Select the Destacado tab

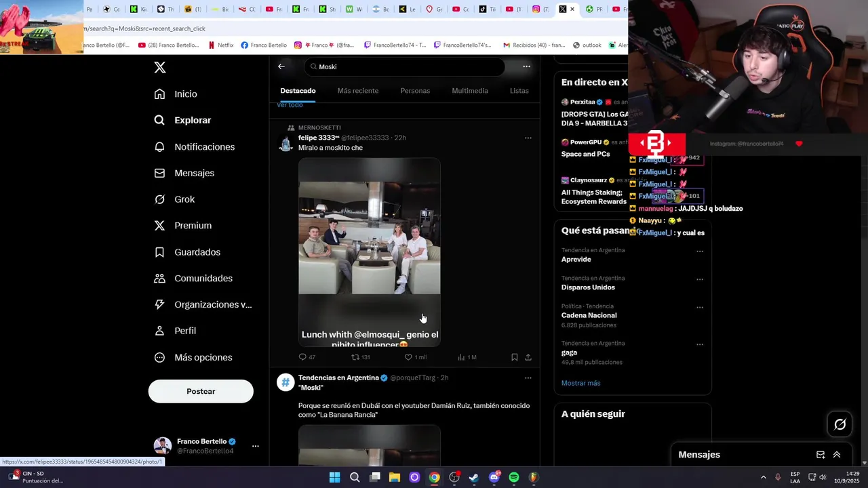point(298,91)
